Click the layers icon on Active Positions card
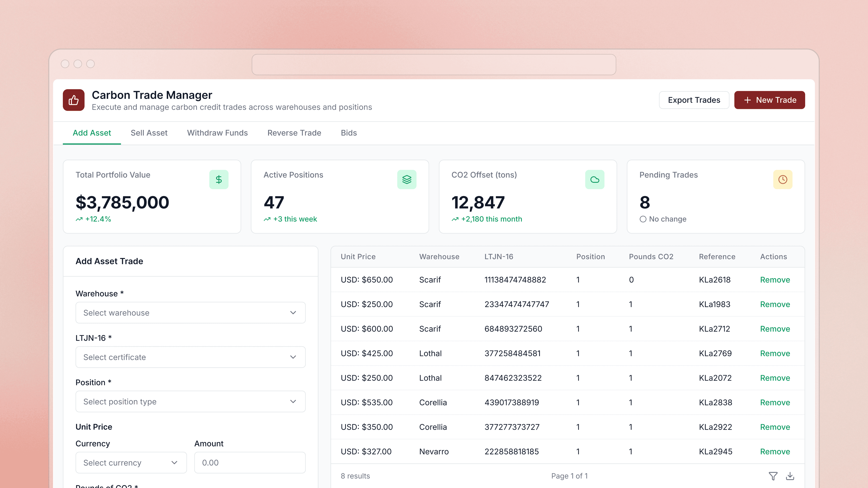This screenshot has height=488, width=868. (407, 180)
